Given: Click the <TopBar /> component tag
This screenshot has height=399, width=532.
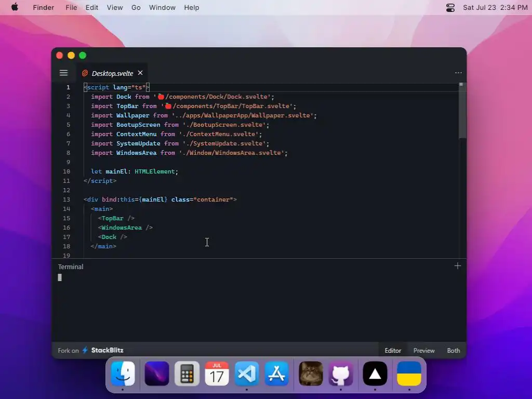Looking at the screenshot, I should click(x=116, y=218).
